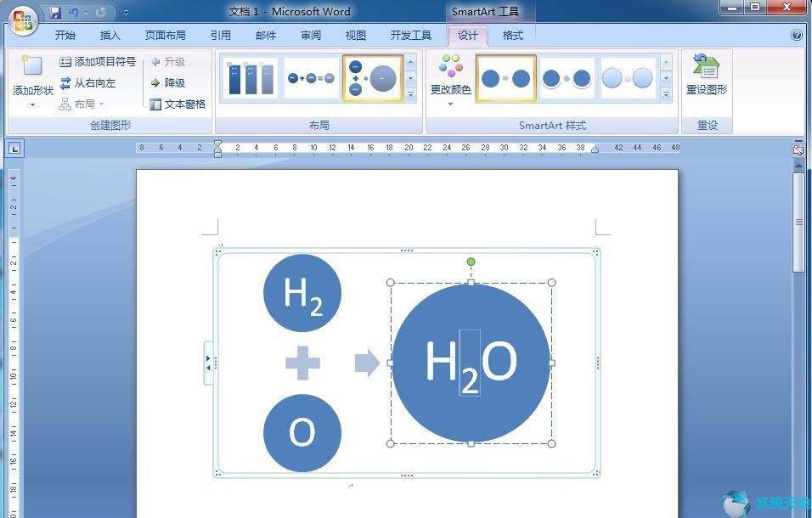Switch to the SmartArt 格式 tab
The width and height of the screenshot is (812, 518).
coord(513,35)
